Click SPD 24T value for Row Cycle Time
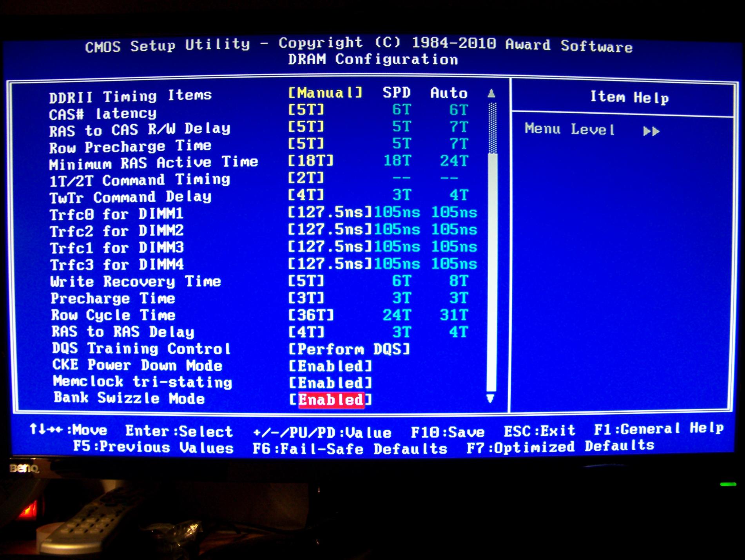Screen dimensions: 745x560 tap(397, 315)
